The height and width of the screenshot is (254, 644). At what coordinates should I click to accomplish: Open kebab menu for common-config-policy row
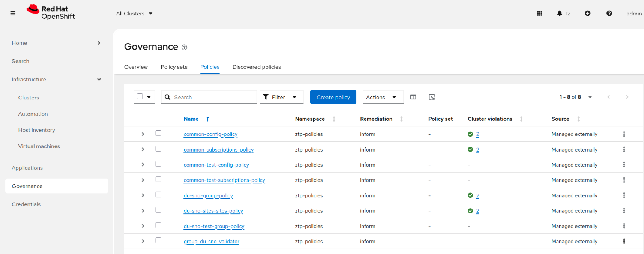[624, 134]
